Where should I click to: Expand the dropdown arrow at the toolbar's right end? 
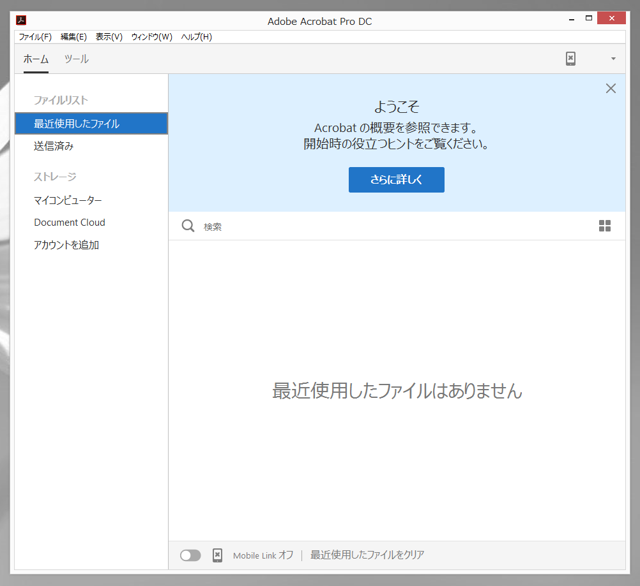pos(613,59)
